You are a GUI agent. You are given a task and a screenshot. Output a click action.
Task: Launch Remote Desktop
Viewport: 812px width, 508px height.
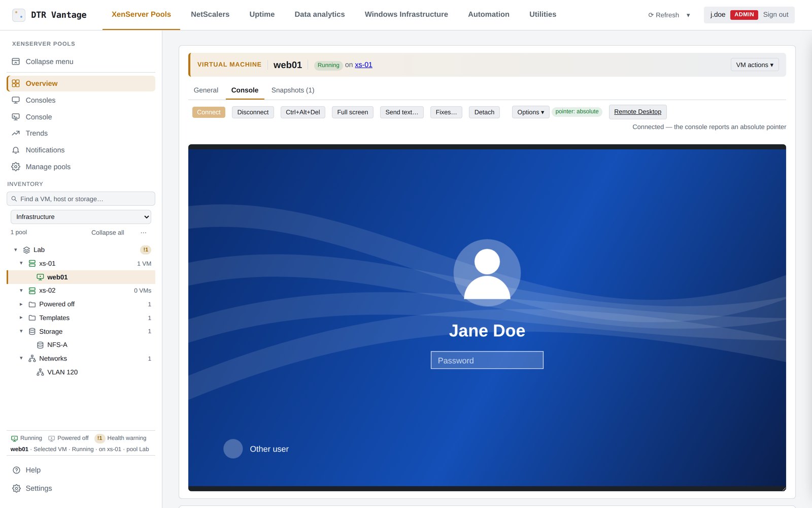(x=638, y=112)
